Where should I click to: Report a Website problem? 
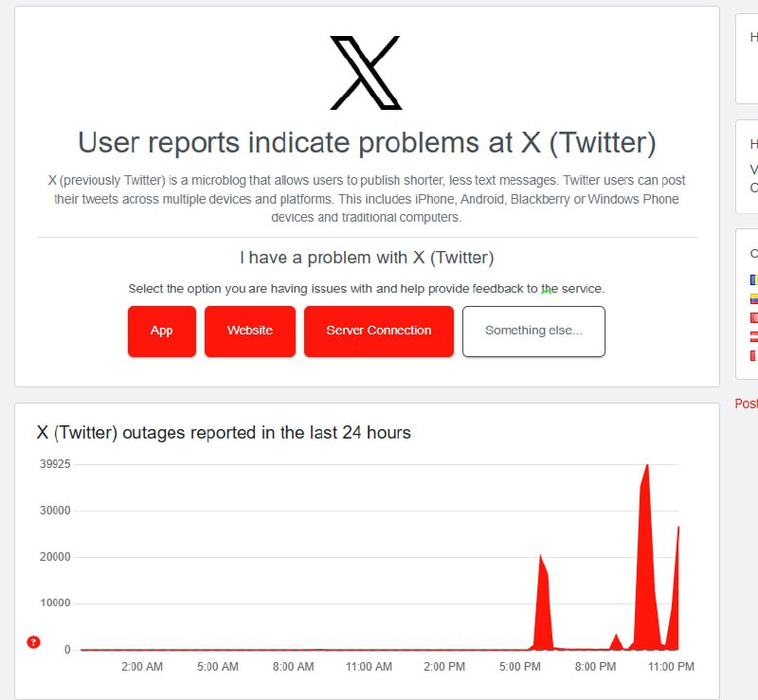coord(250,332)
